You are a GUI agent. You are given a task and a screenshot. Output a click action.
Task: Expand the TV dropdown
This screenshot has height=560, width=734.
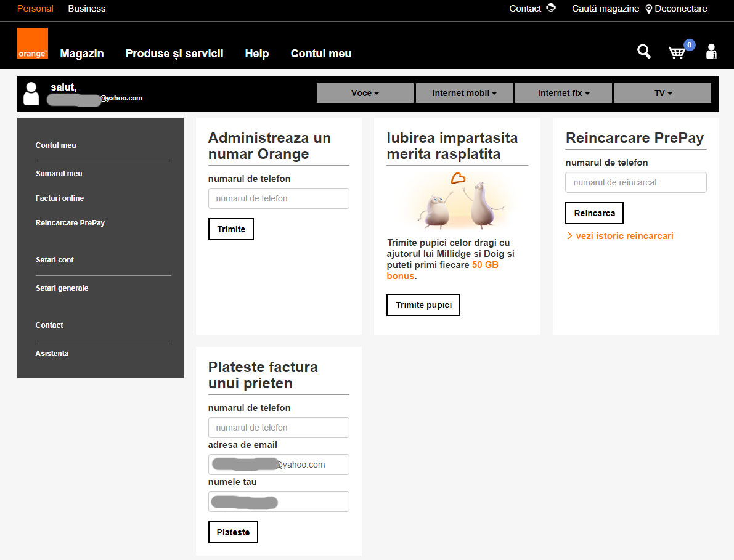click(663, 93)
